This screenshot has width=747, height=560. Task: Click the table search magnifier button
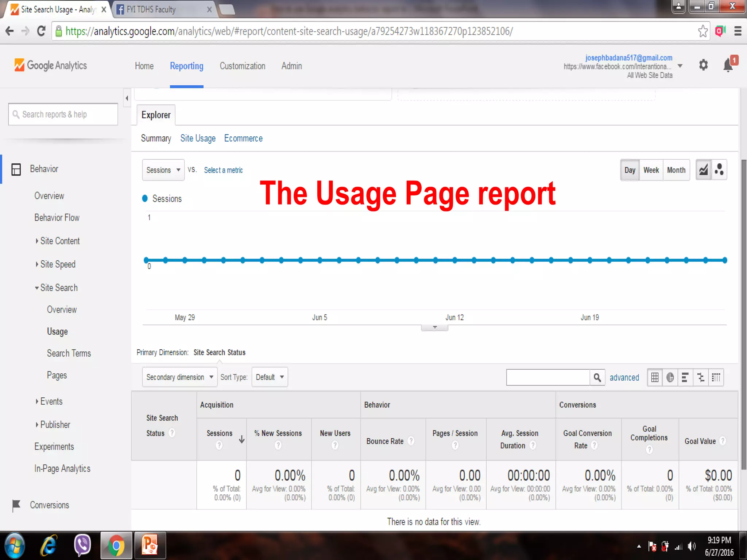click(x=597, y=377)
